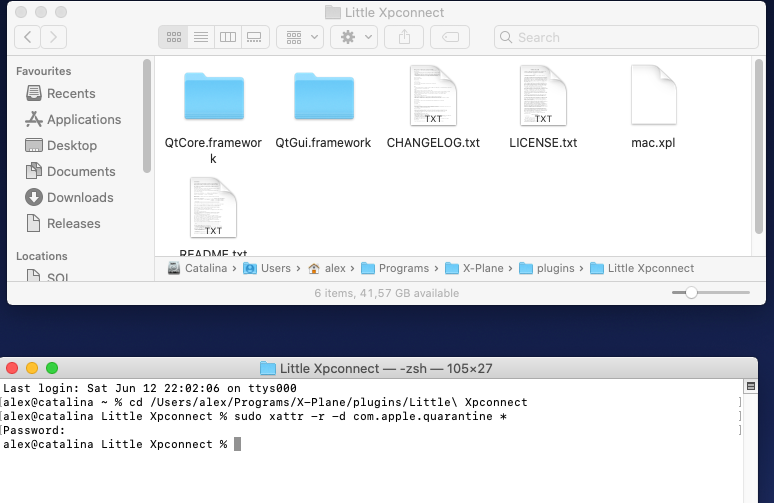Select the QtGui.framework folder icon
The width and height of the screenshot is (774, 503).
coord(324,96)
